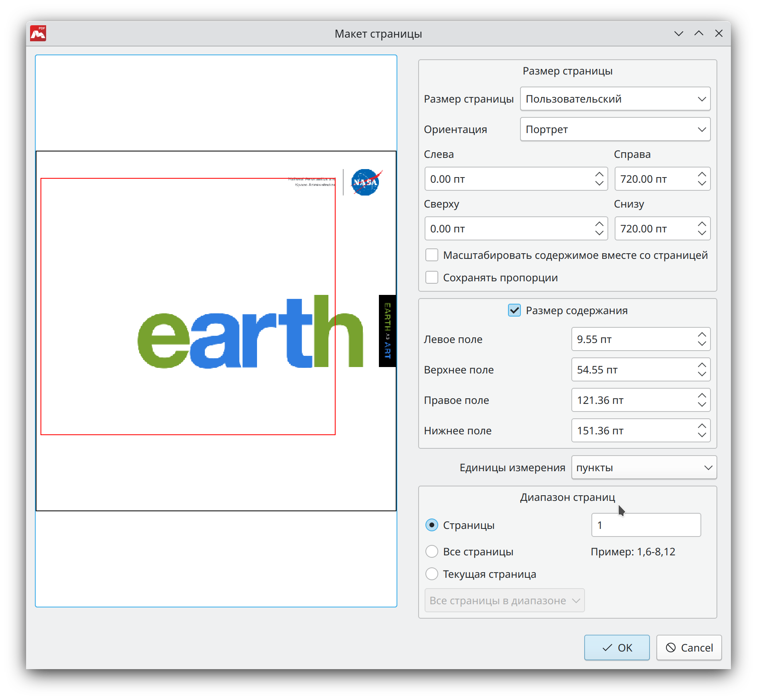Click the Cancel button

[x=689, y=648]
